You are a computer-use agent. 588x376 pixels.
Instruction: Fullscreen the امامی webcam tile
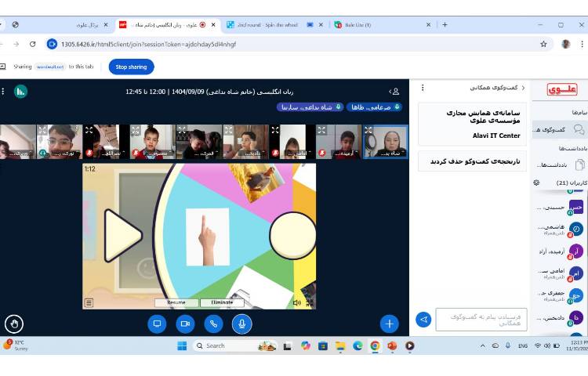pyautogui.click(x=275, y=130)
